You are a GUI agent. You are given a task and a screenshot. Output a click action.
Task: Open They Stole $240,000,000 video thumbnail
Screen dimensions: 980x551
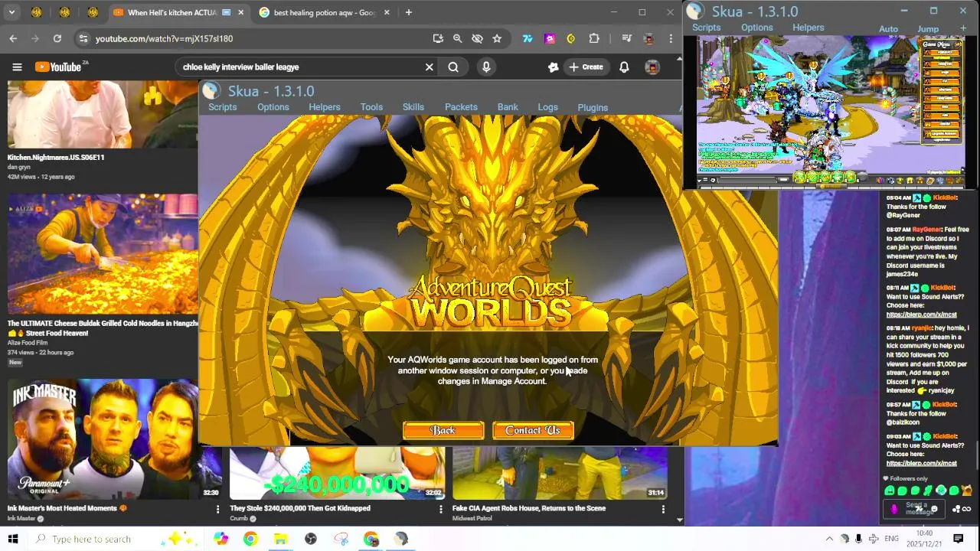point(337,473)
